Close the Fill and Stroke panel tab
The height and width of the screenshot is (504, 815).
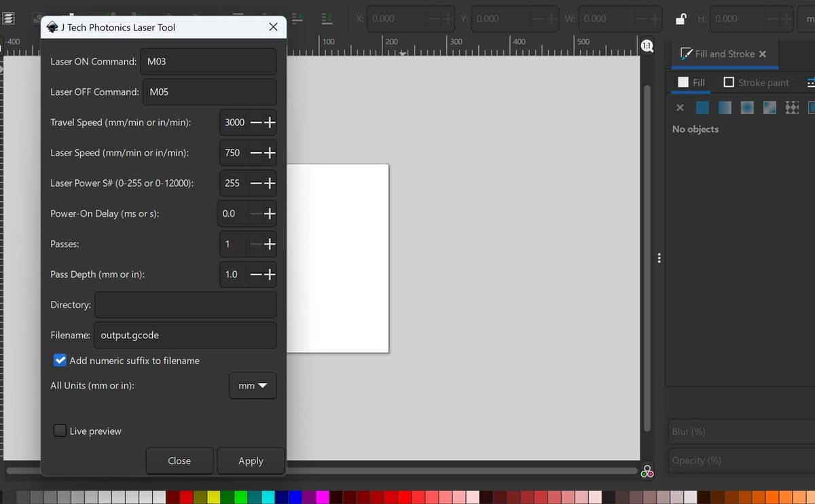click(763, 54)
